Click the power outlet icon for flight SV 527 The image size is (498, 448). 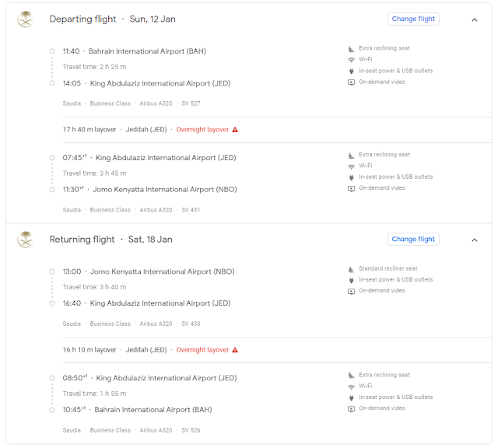coord(351,71)
